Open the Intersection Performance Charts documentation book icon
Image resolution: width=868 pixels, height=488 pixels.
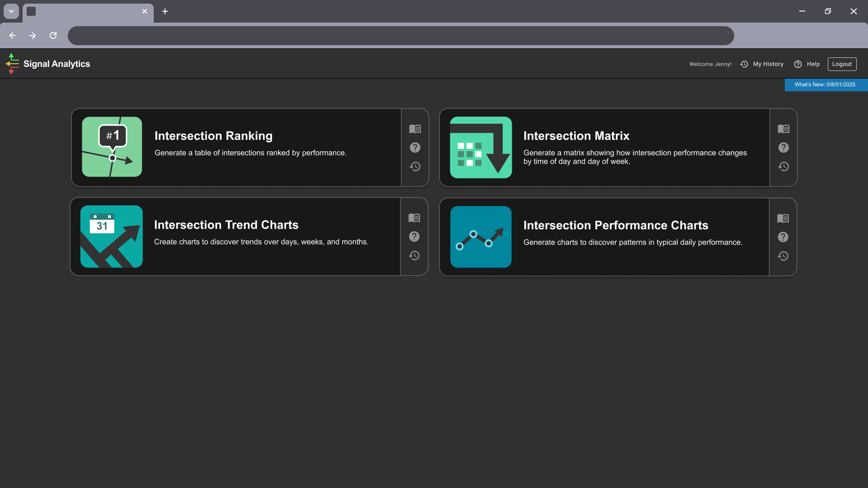coord(783,219)
